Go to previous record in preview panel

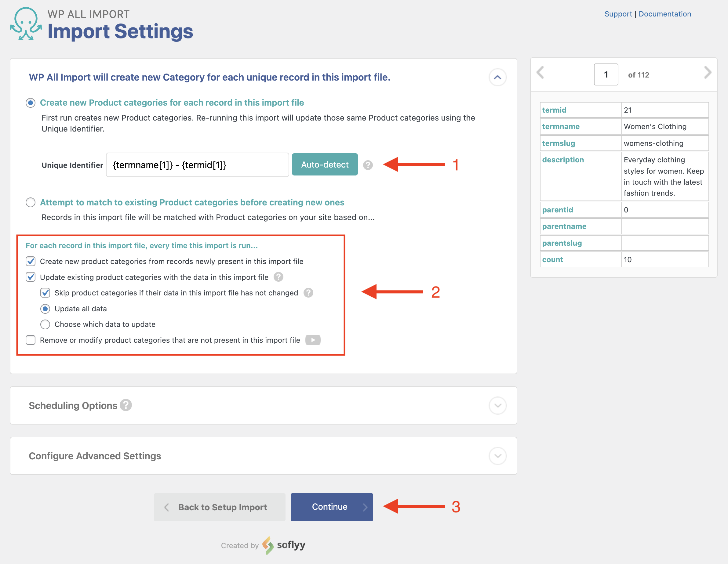(x=540, y=72)
